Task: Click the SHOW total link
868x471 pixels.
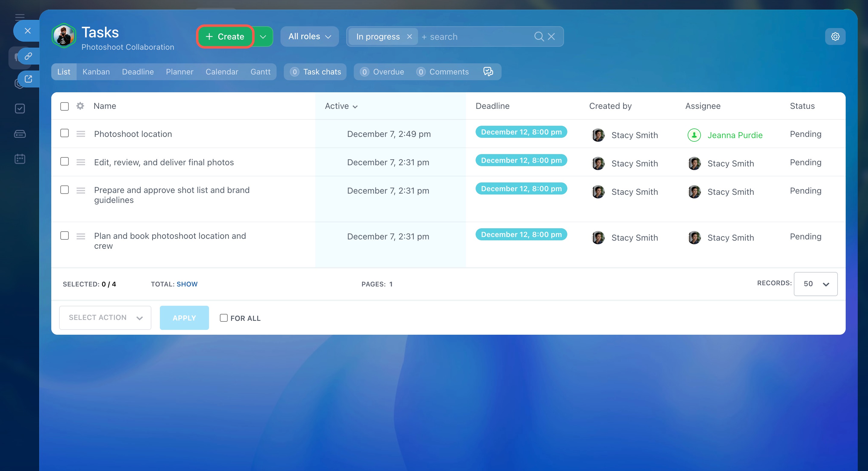Action: (187, 284)
